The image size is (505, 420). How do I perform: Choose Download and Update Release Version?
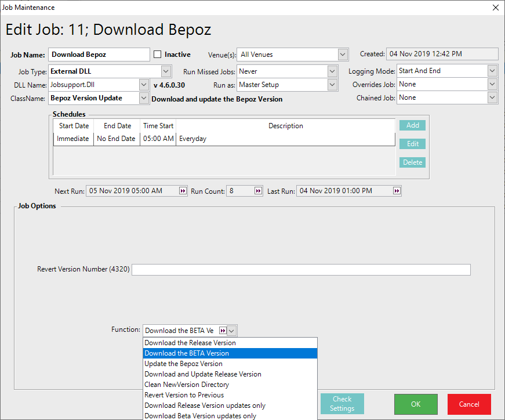230,374
